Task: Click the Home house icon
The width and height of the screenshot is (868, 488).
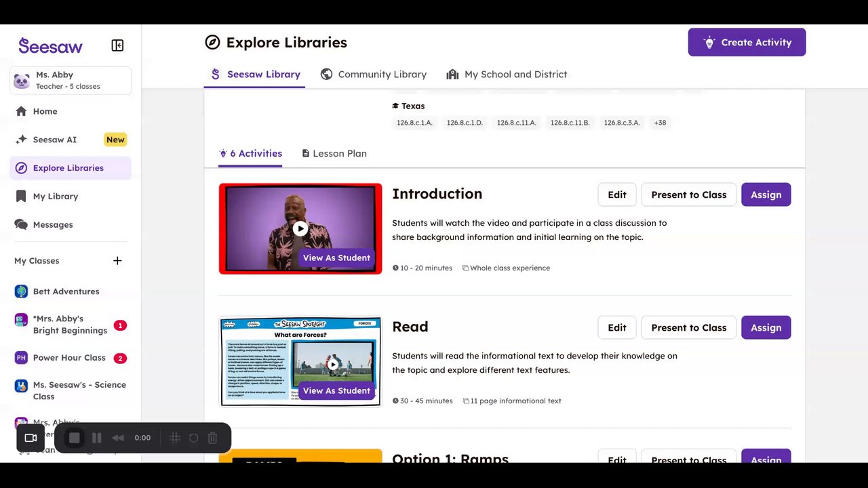Action: tap(21, 111)
